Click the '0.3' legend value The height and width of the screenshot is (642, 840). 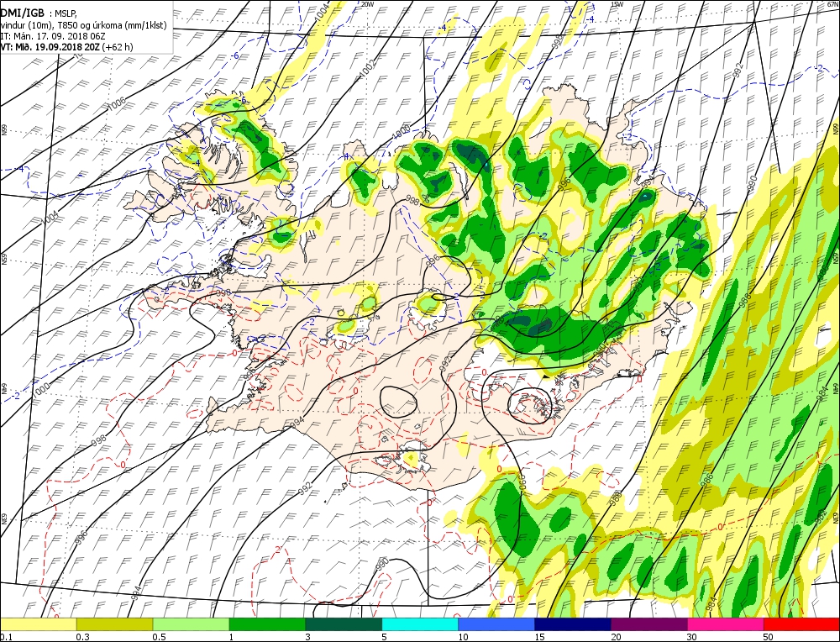[82, 637]
